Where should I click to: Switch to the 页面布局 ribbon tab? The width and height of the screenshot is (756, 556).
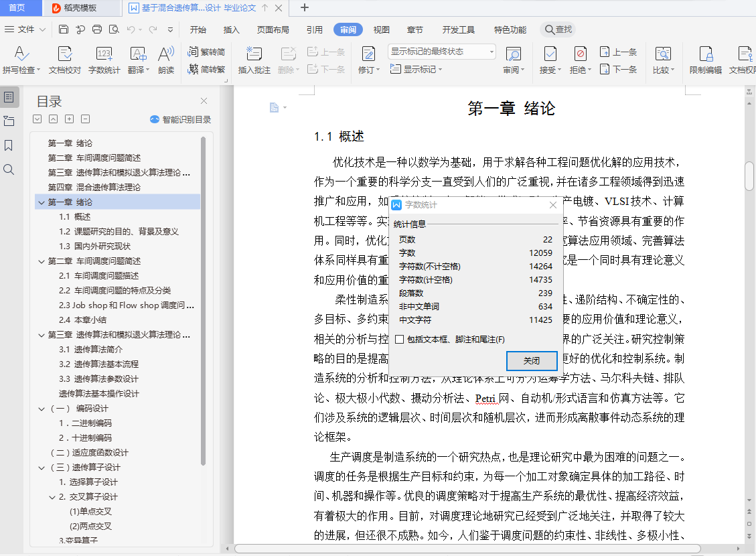click(x=273, y=30)
